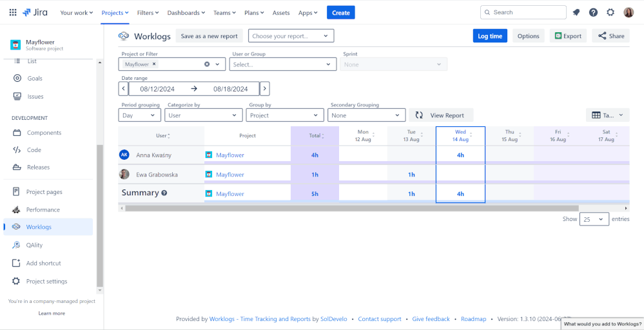Image resolution: width=644 pixels, height=330 pixels.
Task: Click the table horizontal scrollbar
Action: pyautogui.click(x=351, y=208)
